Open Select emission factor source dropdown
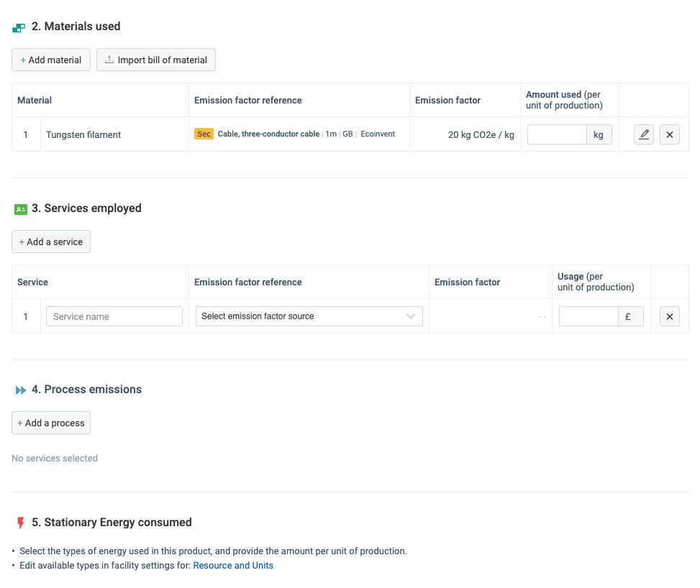This screenshot has width=700, height=588. click(302, 316)
